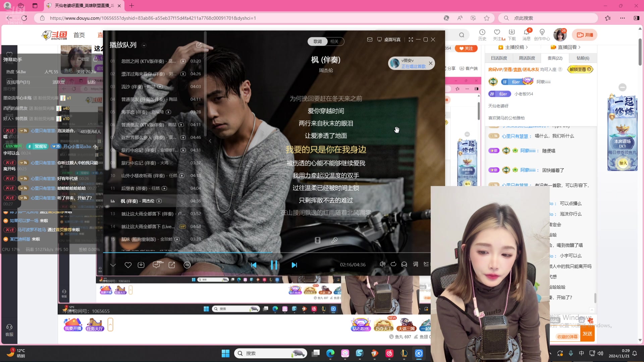Collapse the queue panel side arrow
The image size is (644, 362).
(210, 141)
